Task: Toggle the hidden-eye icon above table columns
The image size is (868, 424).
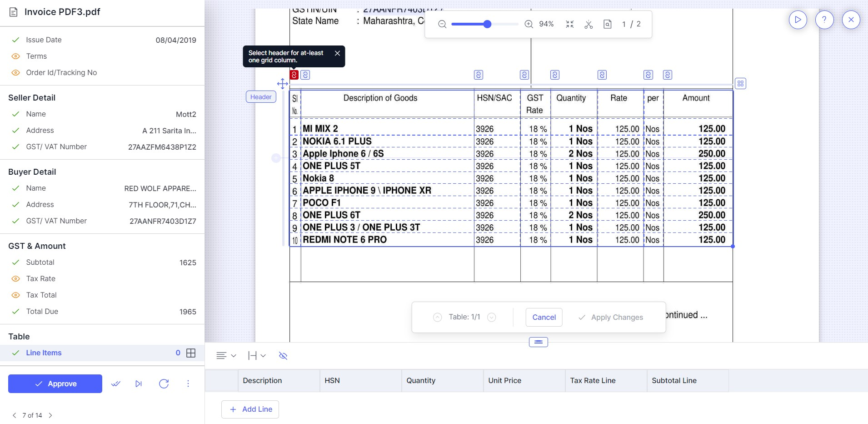Action: tap(283, 356)
